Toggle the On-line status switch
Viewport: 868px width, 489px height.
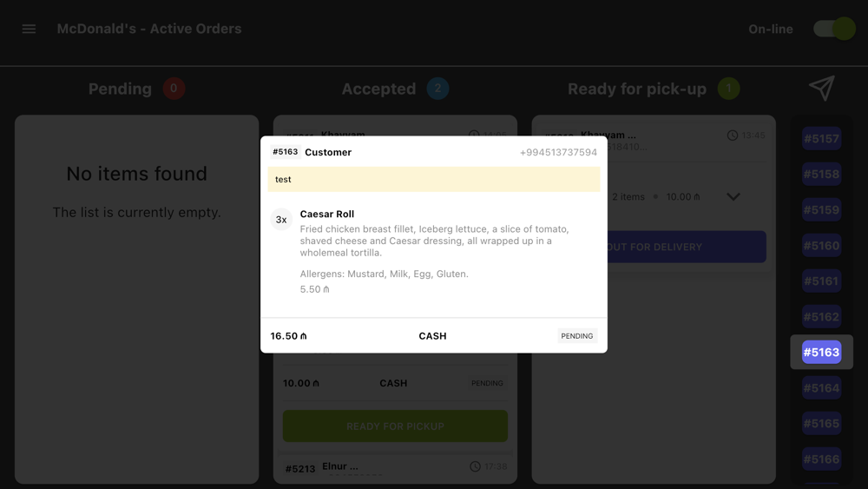(834, 29)
